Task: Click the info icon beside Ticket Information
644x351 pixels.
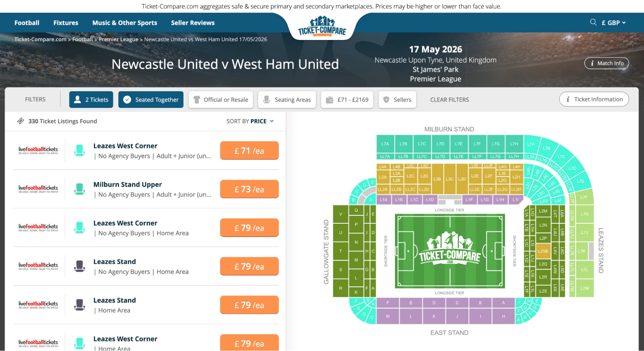Action: coord(567,99)
